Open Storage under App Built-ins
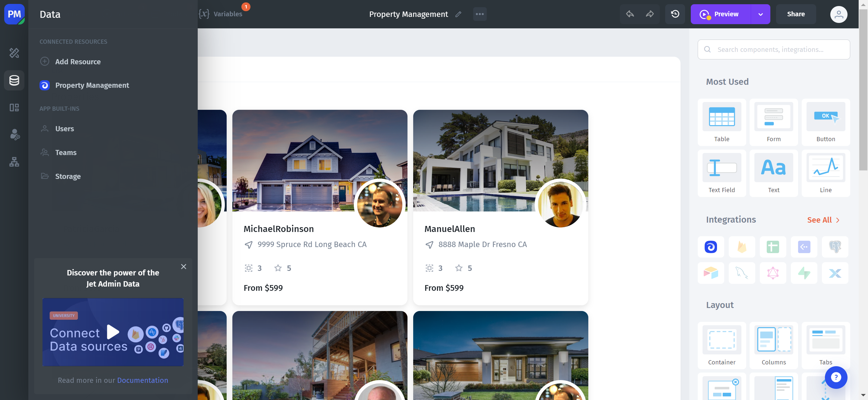Viewport: 868px width, 400px height. [x=68, y=176]
